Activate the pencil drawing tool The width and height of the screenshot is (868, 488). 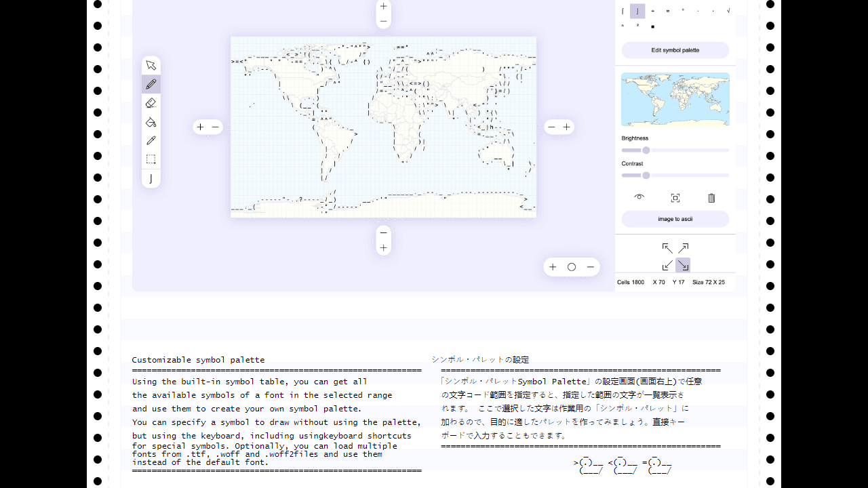point(151,84)
